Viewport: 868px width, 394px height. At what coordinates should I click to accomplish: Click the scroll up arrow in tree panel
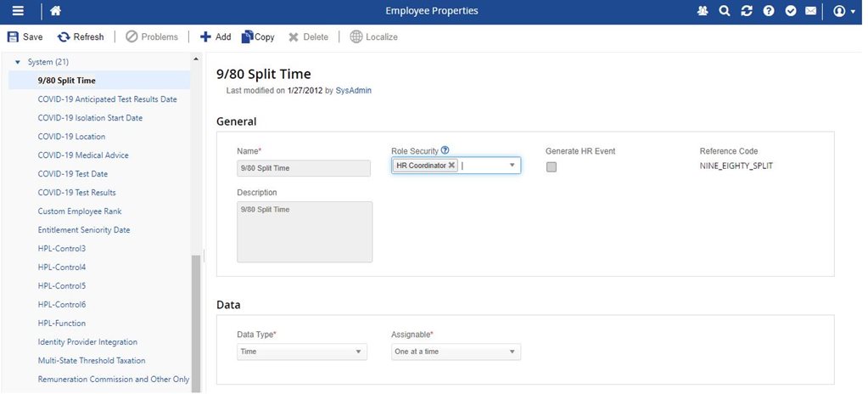click(x=195, y=59)
